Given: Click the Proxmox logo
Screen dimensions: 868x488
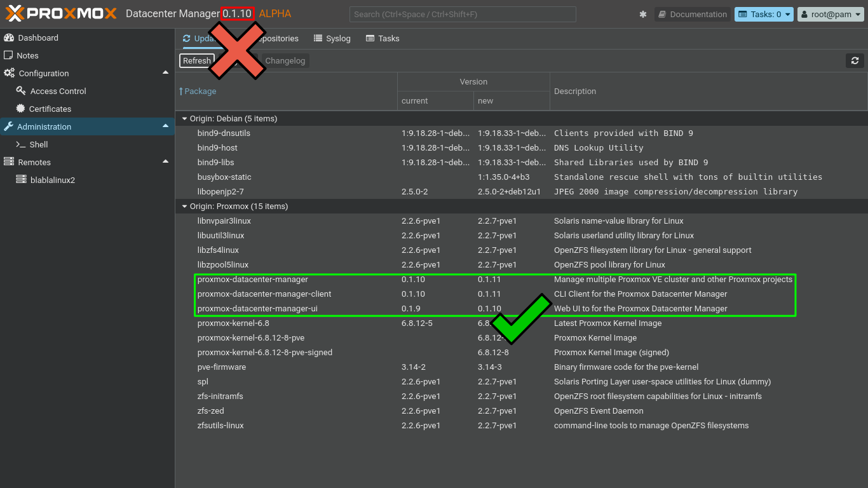Looking at the screenshot, I should (62, 13).
